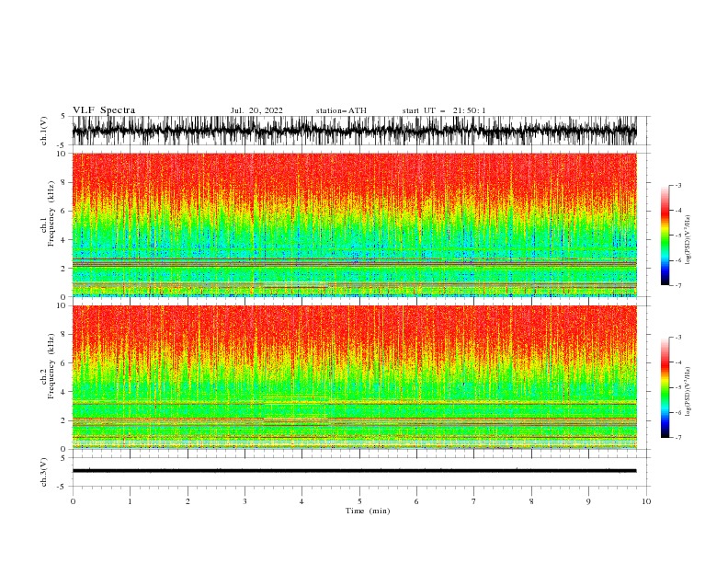
Task: Click the "4" kHz tick on ch.1 frequency axis
Action: 64,240
